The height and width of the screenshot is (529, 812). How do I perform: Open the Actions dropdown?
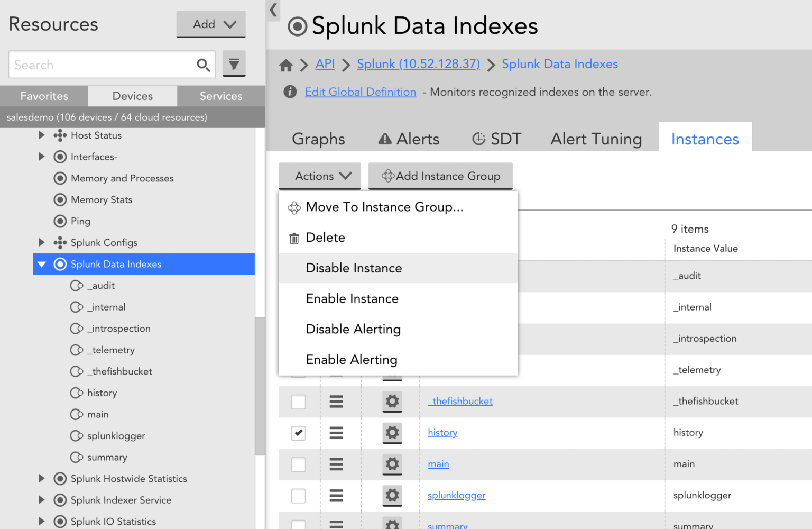pos(319,176)
